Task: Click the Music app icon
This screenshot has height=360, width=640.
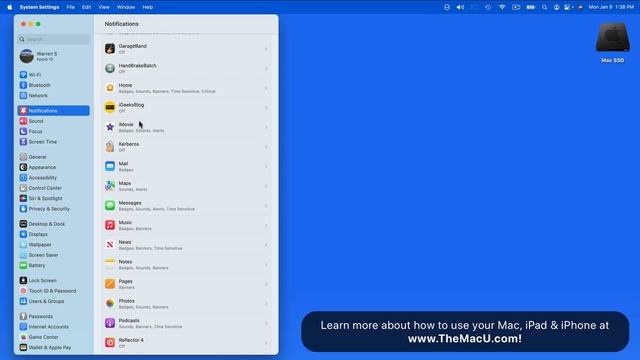Action: tap(110, 225)
